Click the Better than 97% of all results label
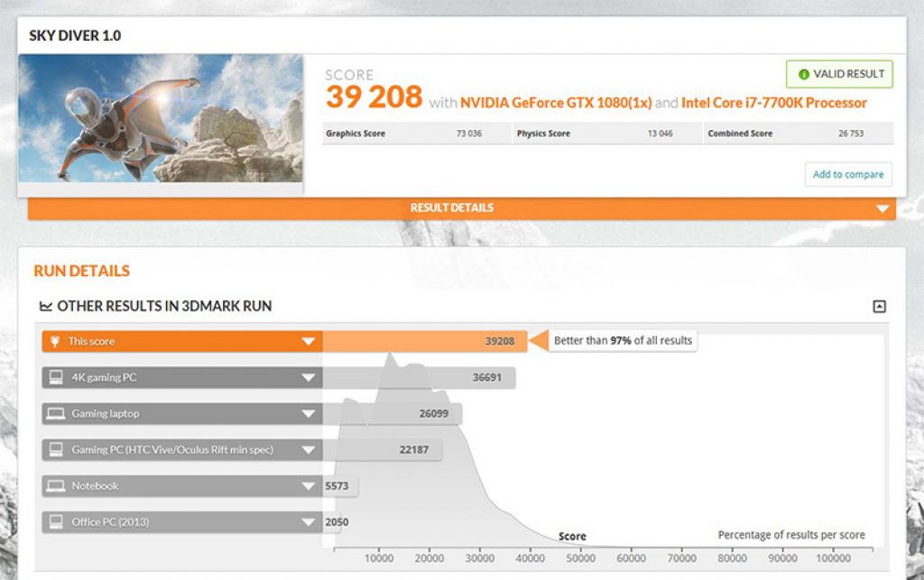Image resolution: width=924 pixels, height=580 pixels. [x=623, y=340]
